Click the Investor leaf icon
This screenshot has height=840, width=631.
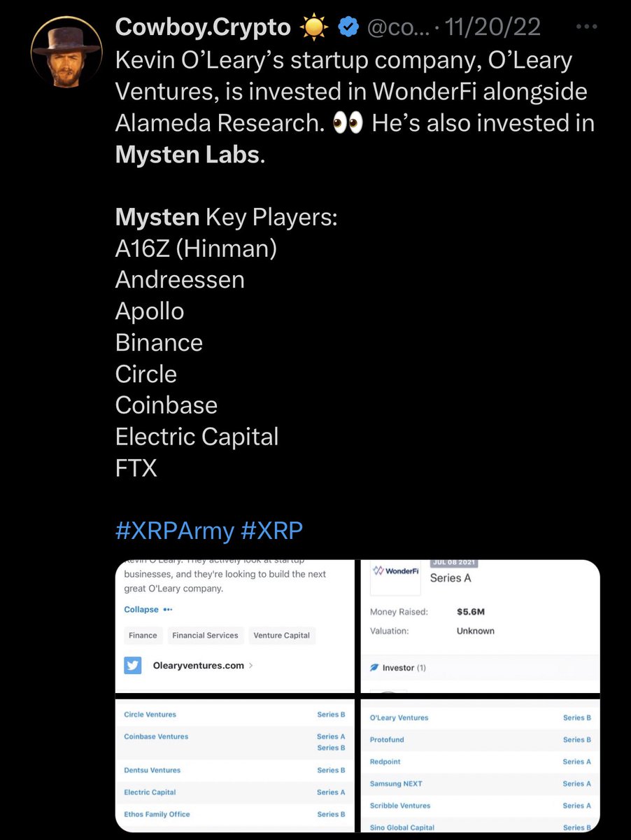pos(374,668)
